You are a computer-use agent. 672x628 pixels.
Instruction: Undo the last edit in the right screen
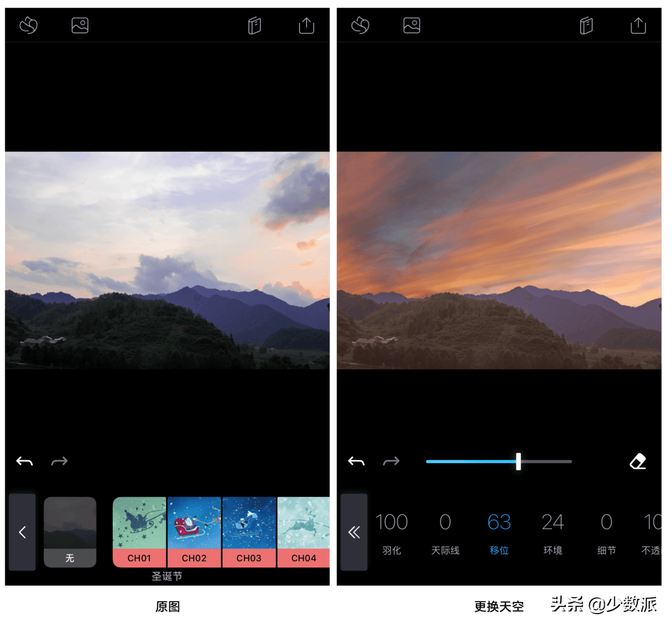point(356,462)
